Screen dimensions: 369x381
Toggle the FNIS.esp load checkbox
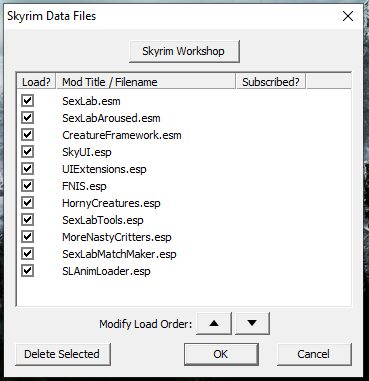(x=27, y=186)
